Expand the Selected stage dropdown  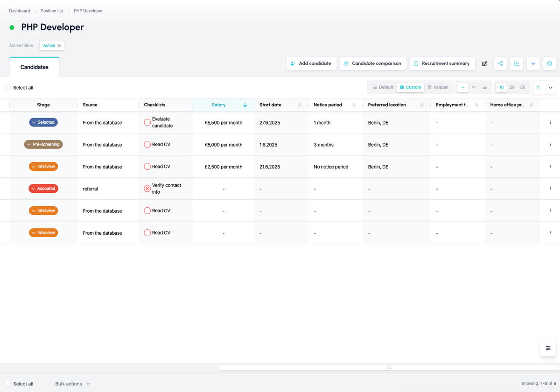pyautogui.click(x=43, y=122)
